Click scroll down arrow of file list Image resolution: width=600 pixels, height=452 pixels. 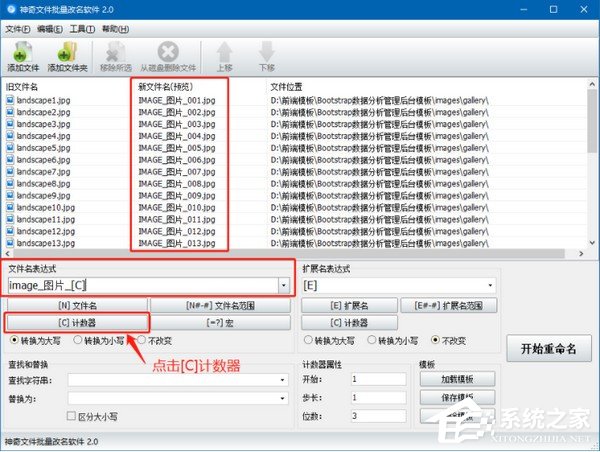[x=592, y=243]
